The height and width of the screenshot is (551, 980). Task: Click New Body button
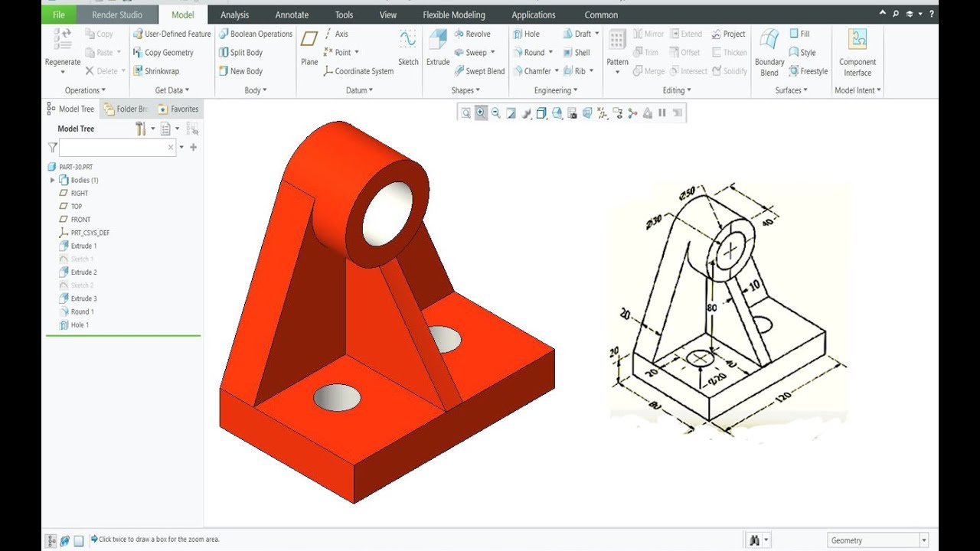[x=240, y=71]
